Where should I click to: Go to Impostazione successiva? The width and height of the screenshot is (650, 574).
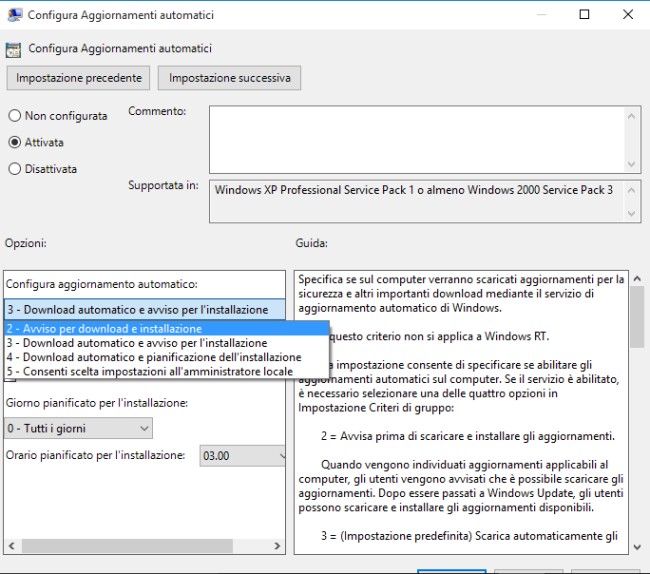click(x=229, y=78)
